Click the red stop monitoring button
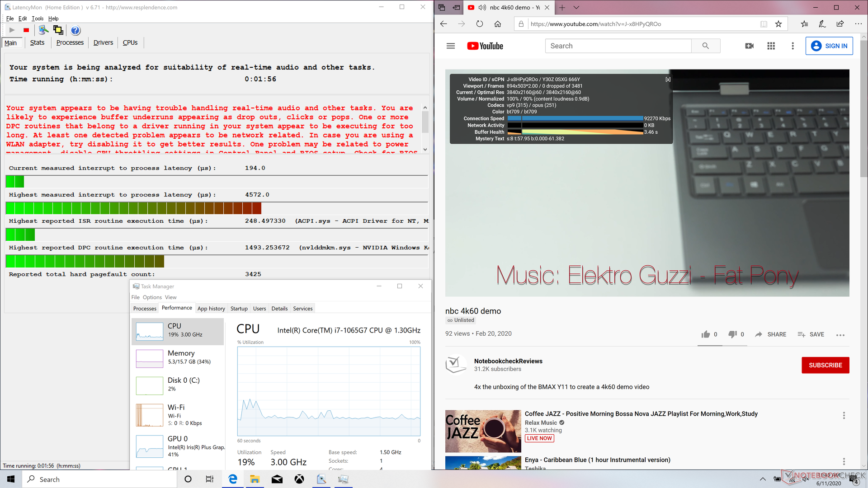The height and width of the screenshot is (488, 868). click(x=26, y=30)
